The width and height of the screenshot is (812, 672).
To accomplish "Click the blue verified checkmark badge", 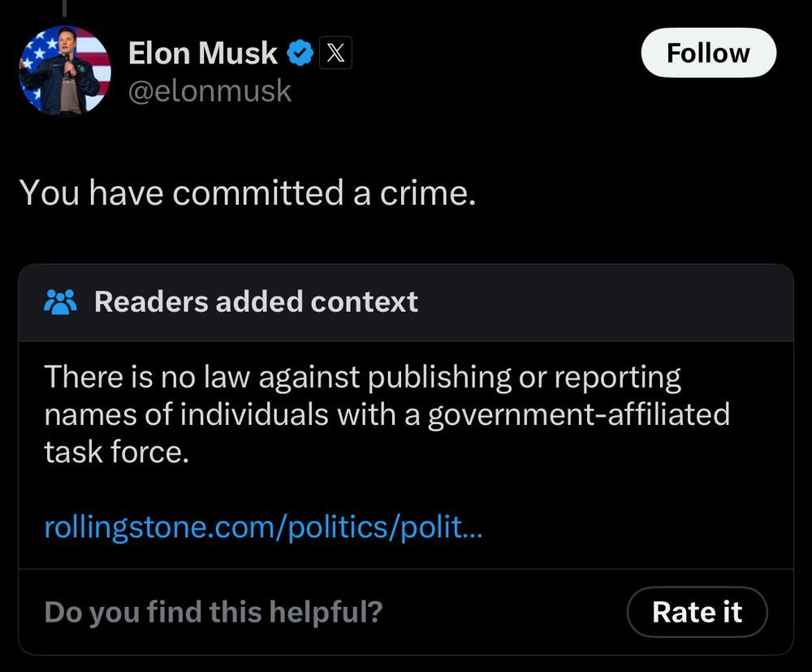I will point(300,53).
